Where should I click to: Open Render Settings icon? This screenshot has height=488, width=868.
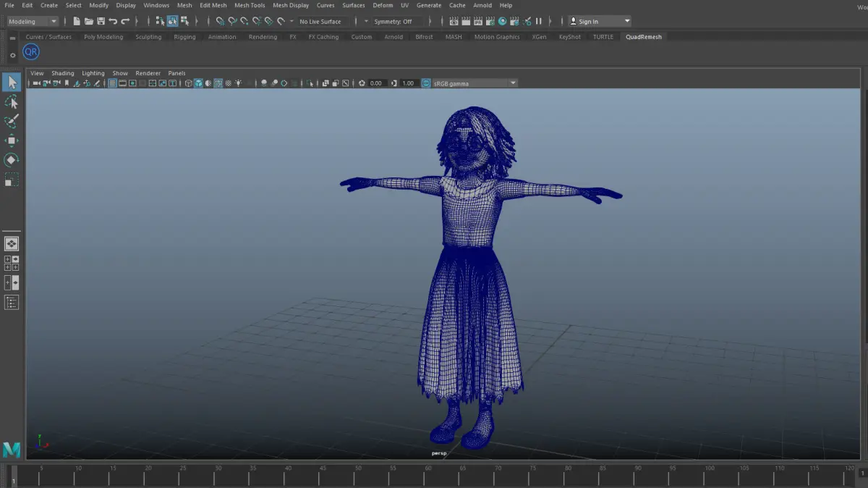coord(490,21)
